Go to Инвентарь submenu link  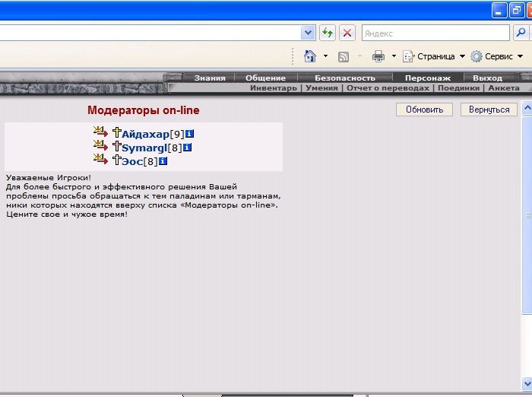(x=274, y=88)
